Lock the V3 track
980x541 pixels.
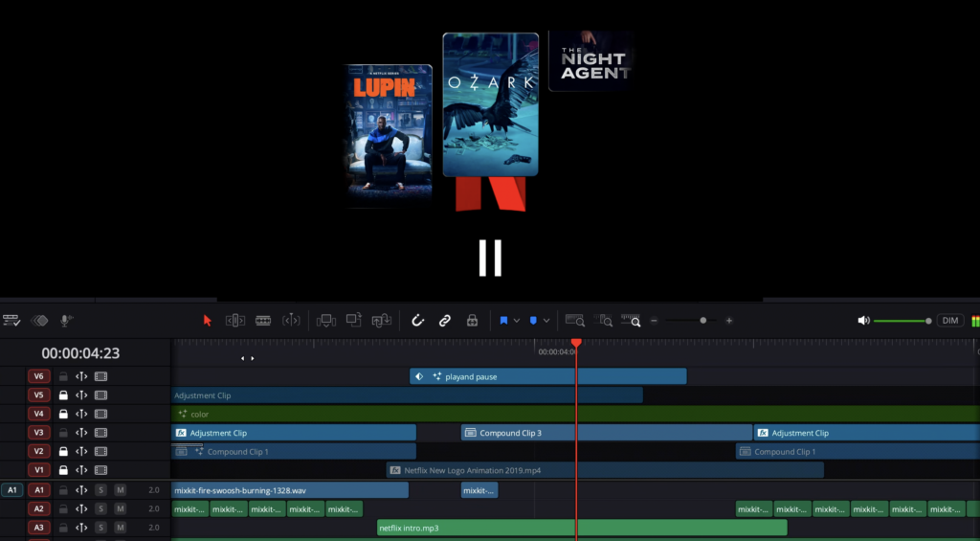pos(63,433)
